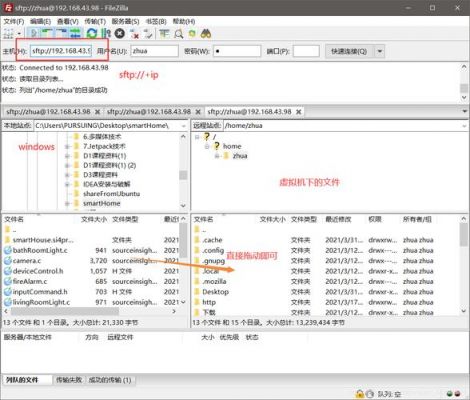
Task: Select the remote http folder
Action: tap(209, 302)
